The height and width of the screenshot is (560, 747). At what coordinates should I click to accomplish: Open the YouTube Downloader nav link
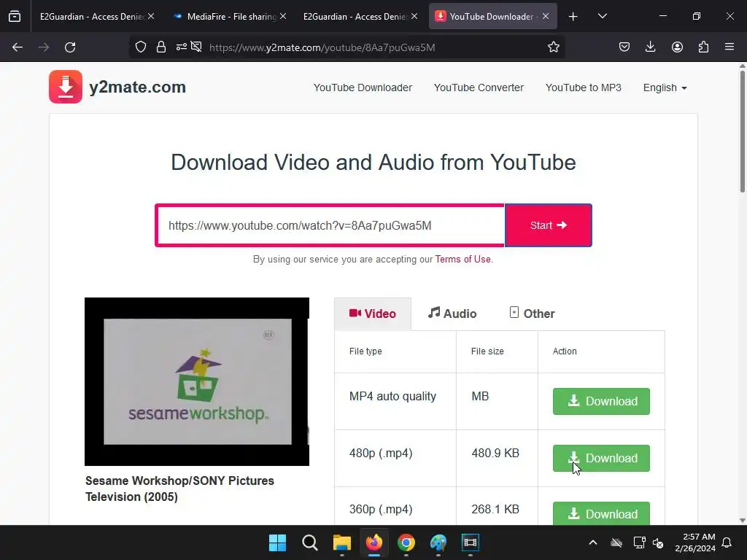point(363,87)
